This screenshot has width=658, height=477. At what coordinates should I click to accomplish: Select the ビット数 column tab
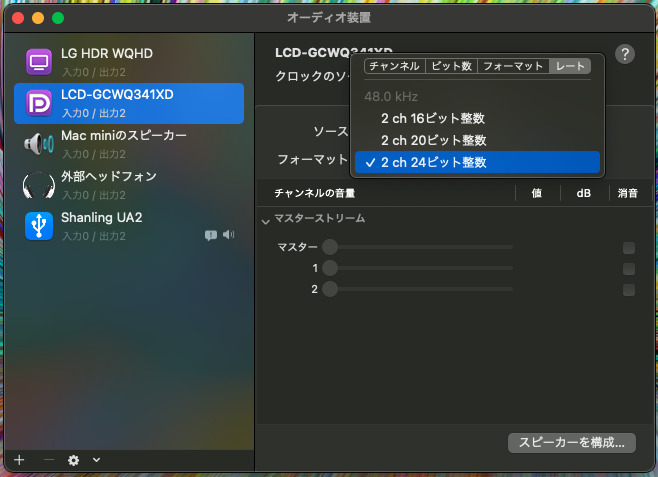click(452, 66)
